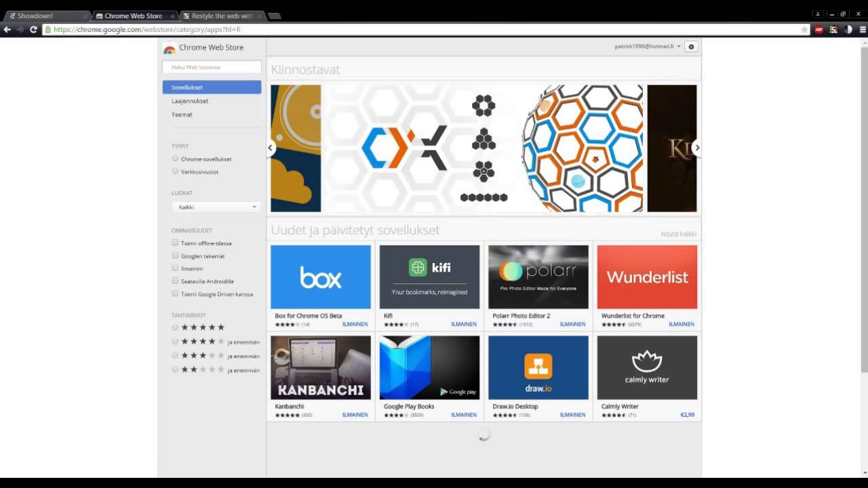The width and height of the screenshot is (868, 488).
Task: Reload the page with the refresh icon
Action: coord(33,29)
